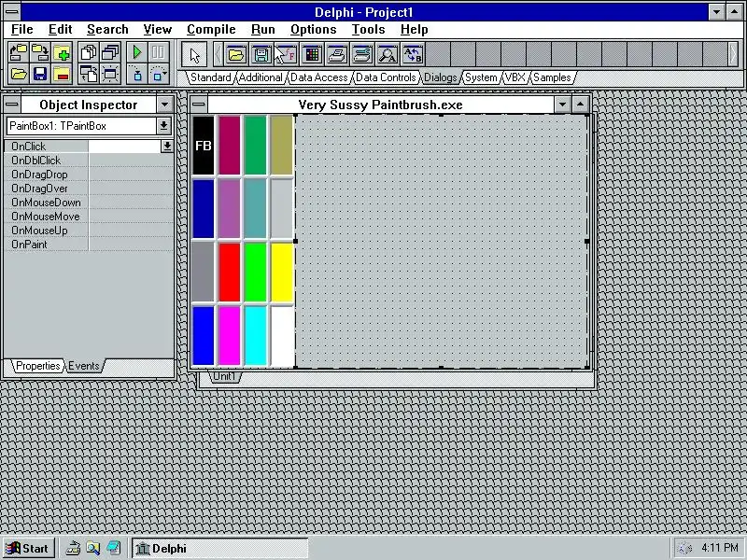
Task: Open the Tools menu
Action: (368, 30)
